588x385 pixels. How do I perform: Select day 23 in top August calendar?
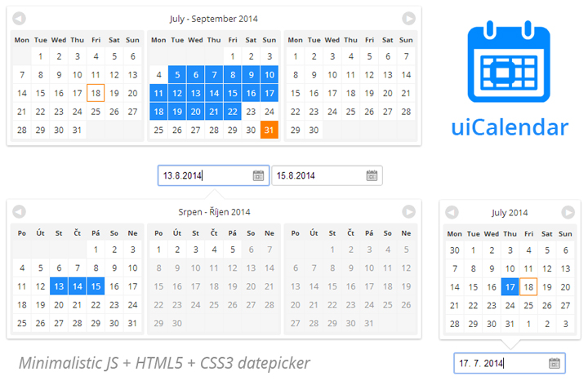pos(251,112)
